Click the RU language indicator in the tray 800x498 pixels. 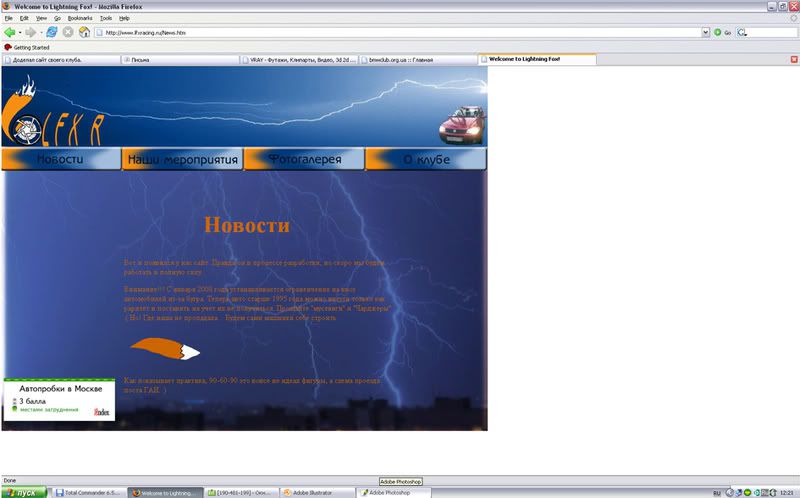point(717,493)
